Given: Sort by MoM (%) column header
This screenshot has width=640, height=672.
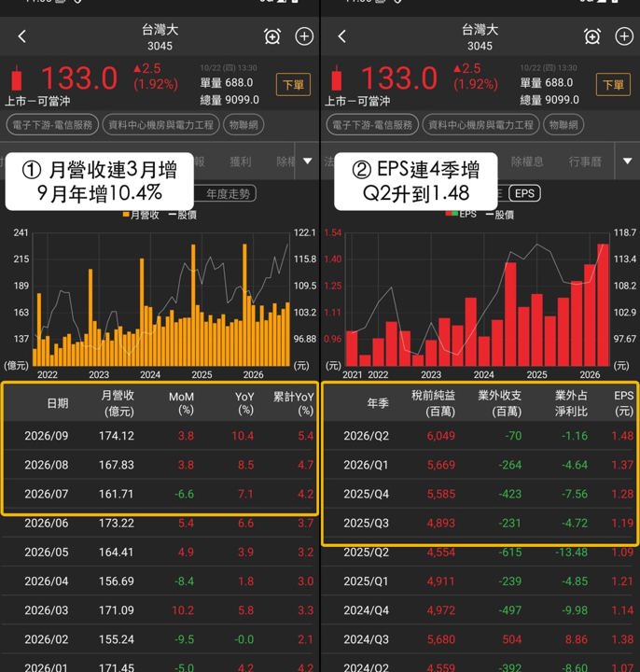Looking at the screenshot, I should coord(182,403).
